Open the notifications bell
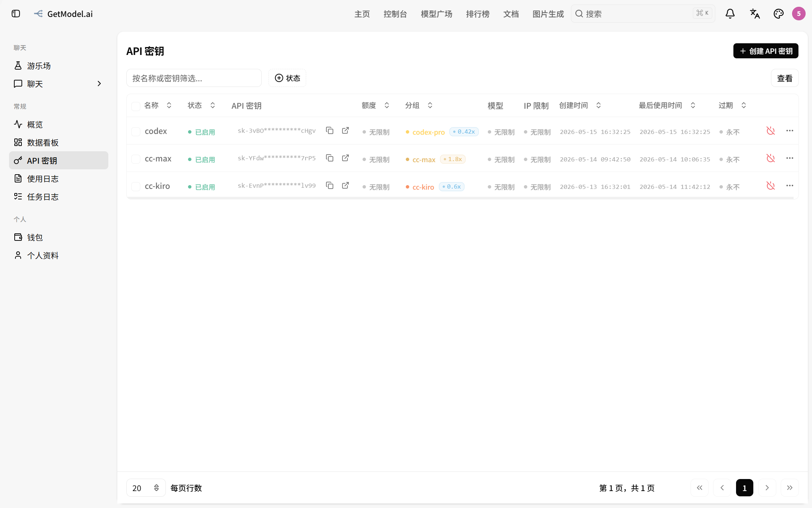Image resolution: width=812 pixels, height=508 pixels. pyautogui.click(x=730, y=14)
